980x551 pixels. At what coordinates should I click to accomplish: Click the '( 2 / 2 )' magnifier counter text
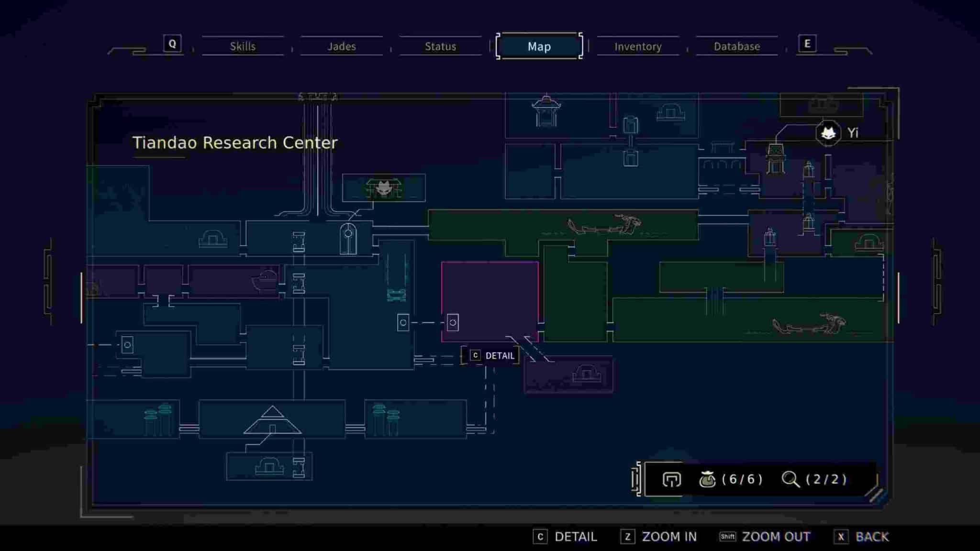pos(826,479)
